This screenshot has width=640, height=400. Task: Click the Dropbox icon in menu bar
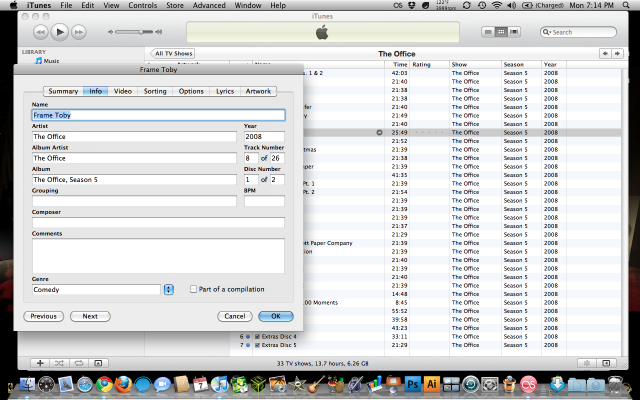(x=412, y=5)
